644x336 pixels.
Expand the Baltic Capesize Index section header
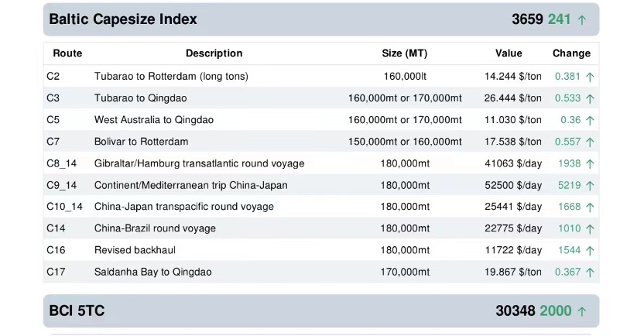click(124, 19)
